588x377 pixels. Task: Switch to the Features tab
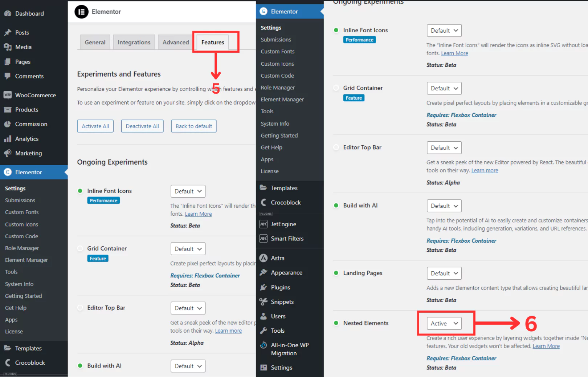[x=213, y=42]
